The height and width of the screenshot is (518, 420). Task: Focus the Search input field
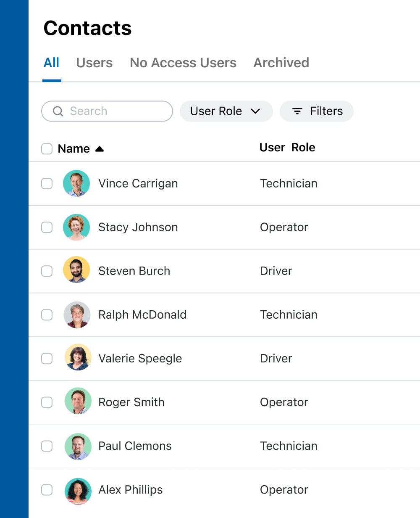click(x=107, y=111)
